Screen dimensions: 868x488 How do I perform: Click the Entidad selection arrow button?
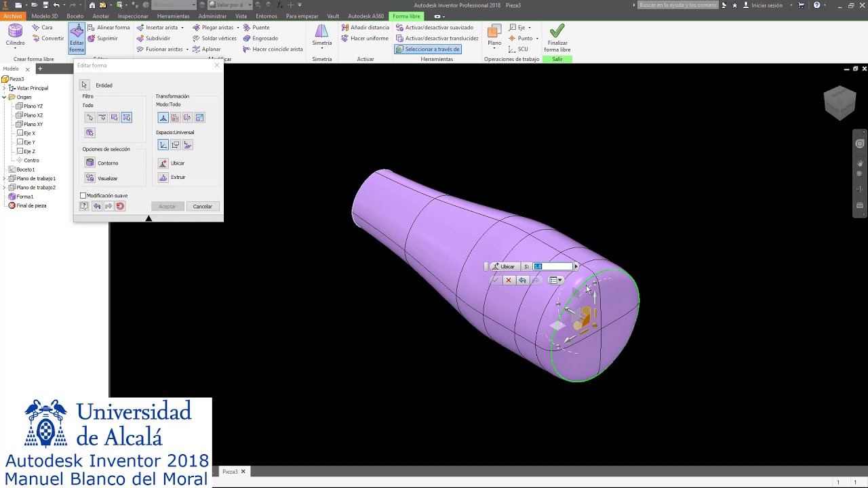tap(84, 85)
